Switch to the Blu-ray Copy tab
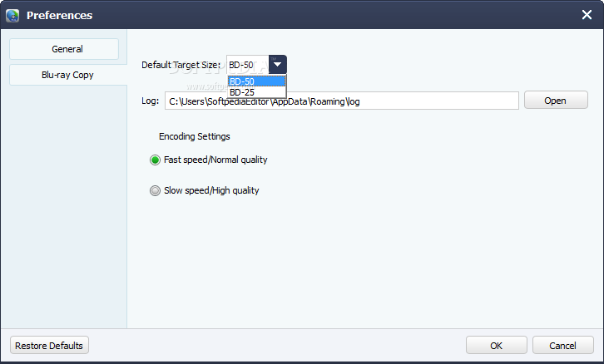This screenshot has width=604, height=364. point(67,75)
